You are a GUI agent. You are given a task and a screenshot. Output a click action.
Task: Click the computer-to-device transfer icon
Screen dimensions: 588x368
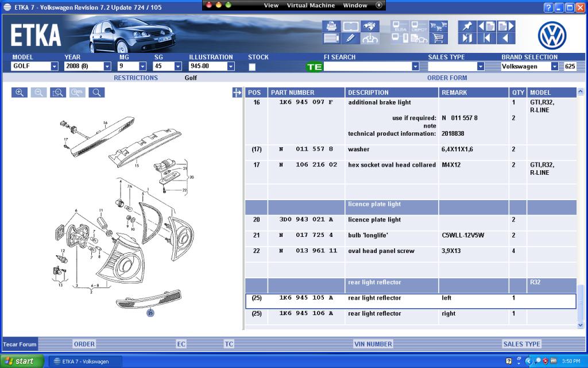click(400, 38)
